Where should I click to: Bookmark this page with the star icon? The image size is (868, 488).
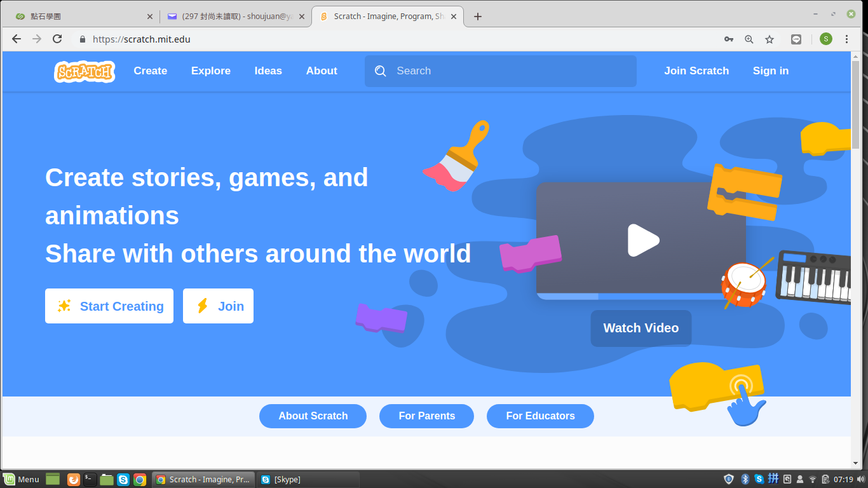coord(770,39)
